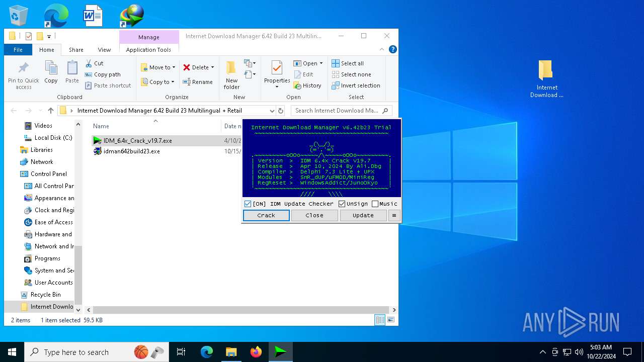Click the Paste ribbon icon

pyautogui.click(x=72, y=67)
